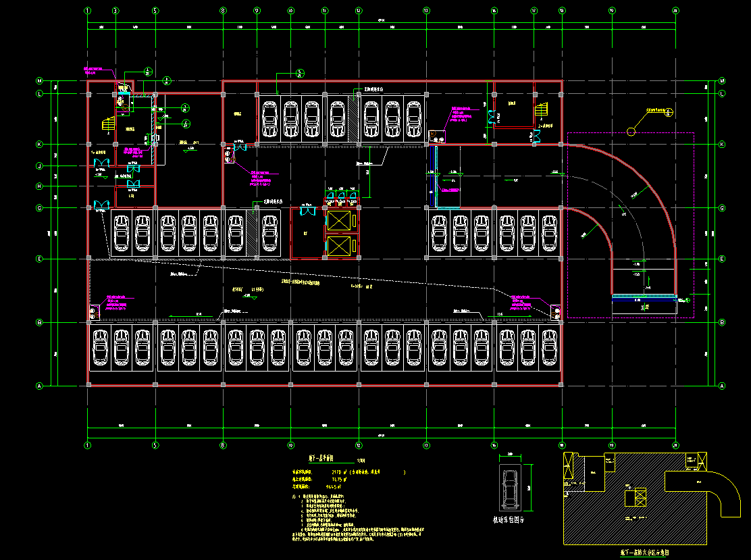Select the fire equipment box near bottom-right wall

[x=556, y=313]
